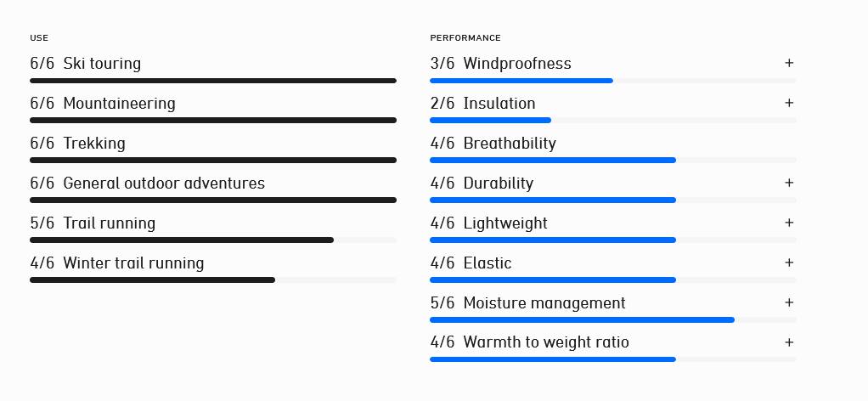Expand the Insulation plus icon
Viewport: 868px width, 401px height.
(789, 103)
